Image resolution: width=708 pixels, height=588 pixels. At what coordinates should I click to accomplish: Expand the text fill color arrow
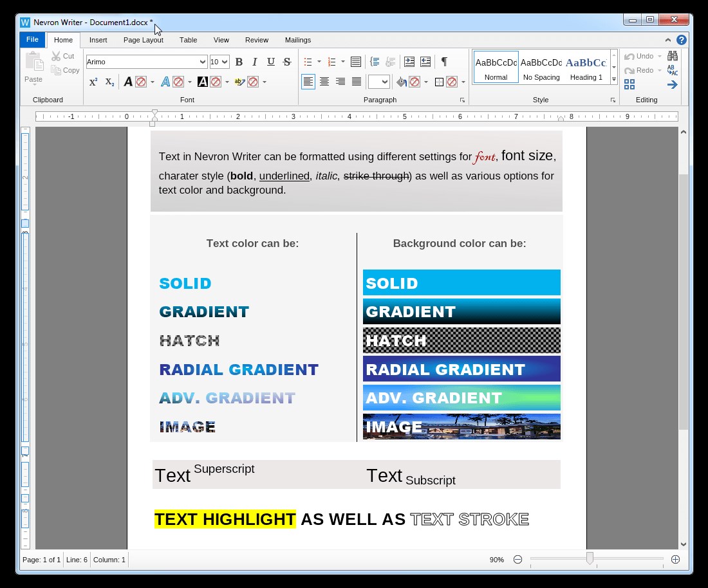(153, 82)
